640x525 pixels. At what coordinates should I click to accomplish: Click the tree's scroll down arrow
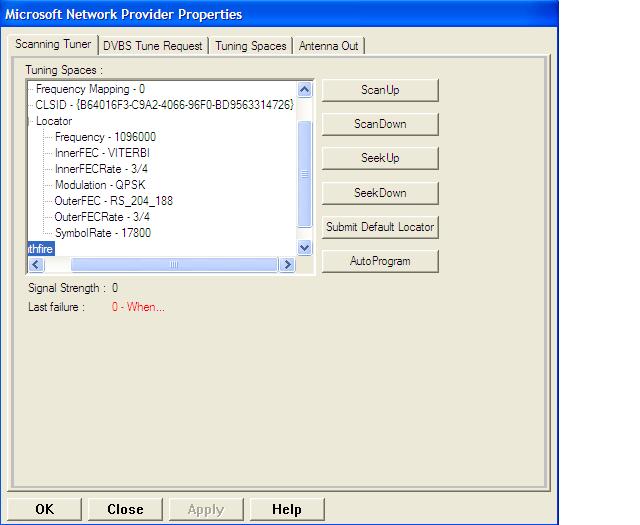click(304, 247)
